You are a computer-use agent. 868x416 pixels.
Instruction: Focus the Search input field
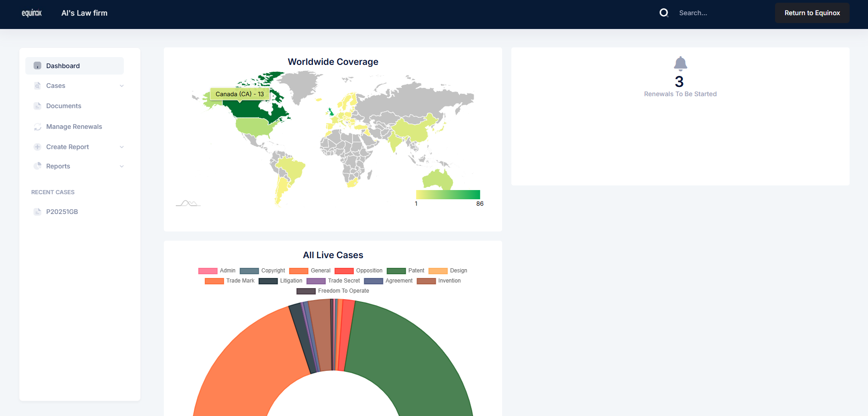point(720,13)
